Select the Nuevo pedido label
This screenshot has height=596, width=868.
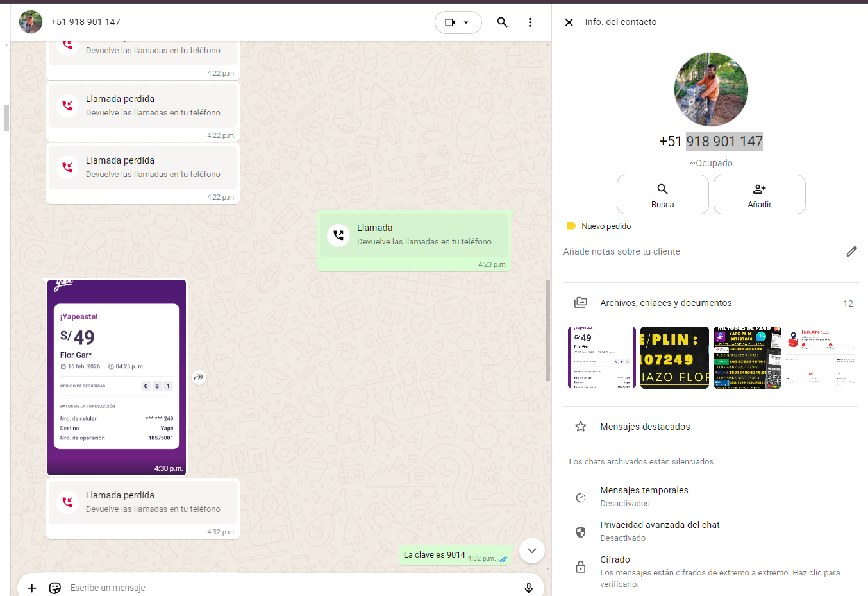point(605,226)
